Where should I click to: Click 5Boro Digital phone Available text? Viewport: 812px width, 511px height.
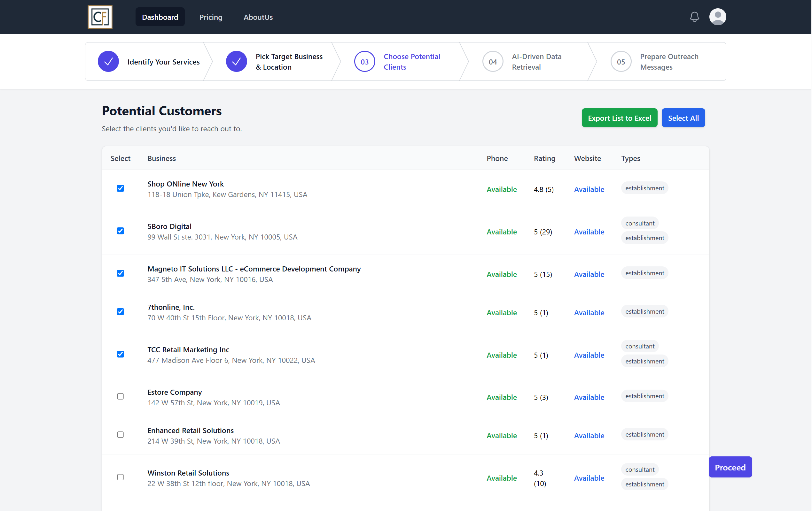click(x=502, y=232)
